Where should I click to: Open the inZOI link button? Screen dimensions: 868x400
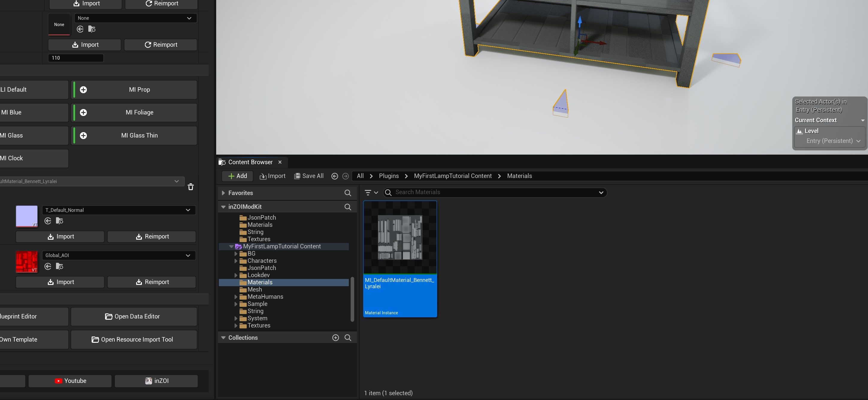[156, 381]
